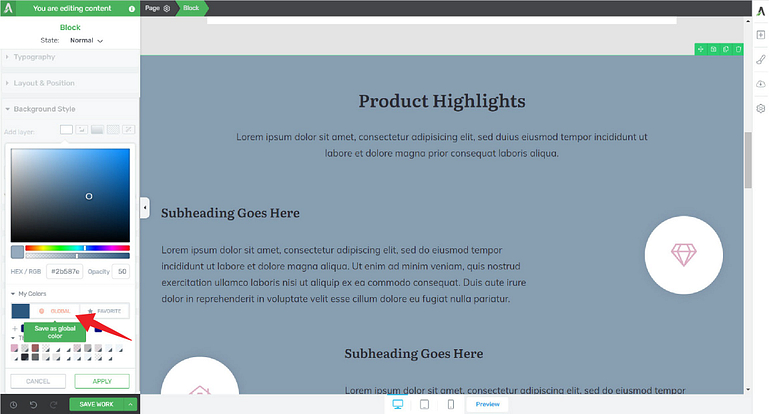Click the plus icon to add a color
Screen dimensions: 769x414
pos(15,328)
